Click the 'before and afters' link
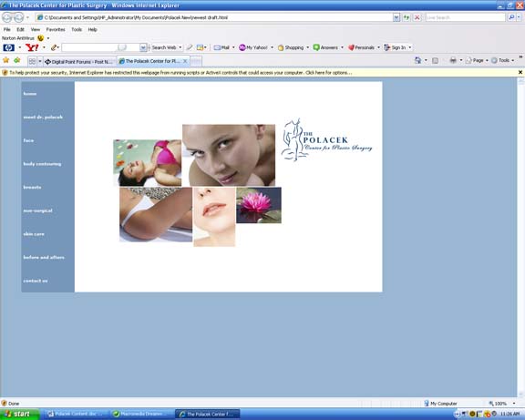525x420 pixels. [x=44, y=257]
